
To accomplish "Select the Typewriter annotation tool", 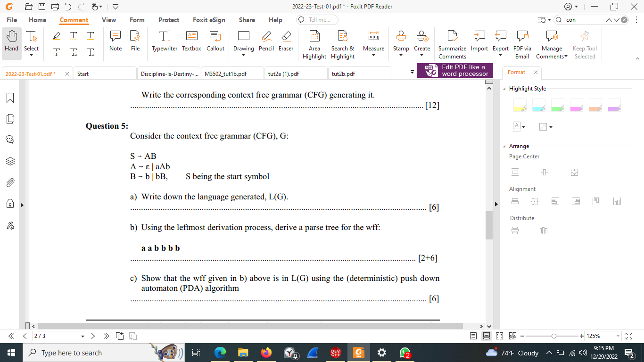I will [x=164, y=41].
